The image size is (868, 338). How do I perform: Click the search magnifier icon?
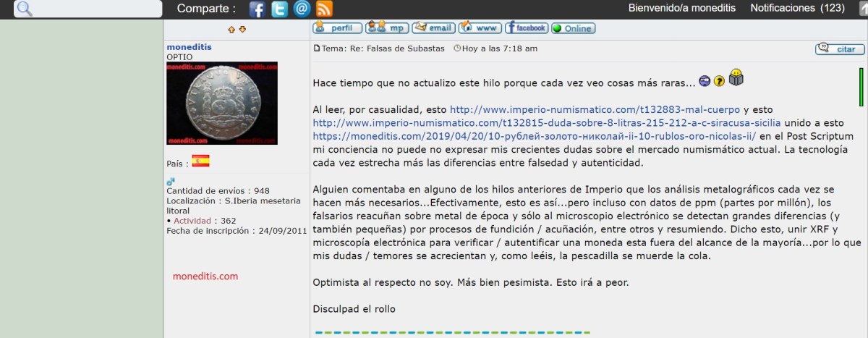click(24, 9)
